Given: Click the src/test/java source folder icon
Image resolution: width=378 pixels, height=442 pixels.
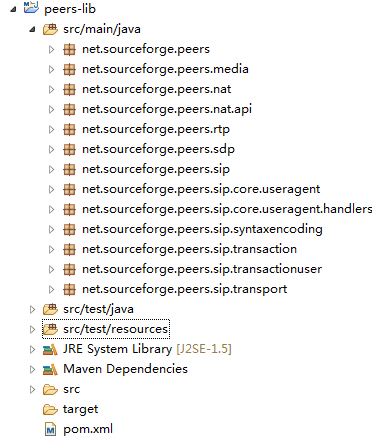Looking at the screenshot, I should point(50,309).
